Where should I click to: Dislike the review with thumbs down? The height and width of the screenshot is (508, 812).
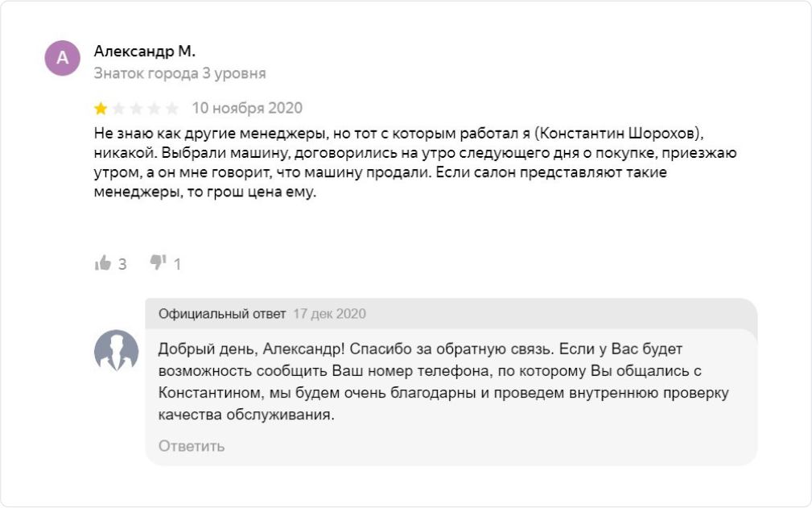158,263
